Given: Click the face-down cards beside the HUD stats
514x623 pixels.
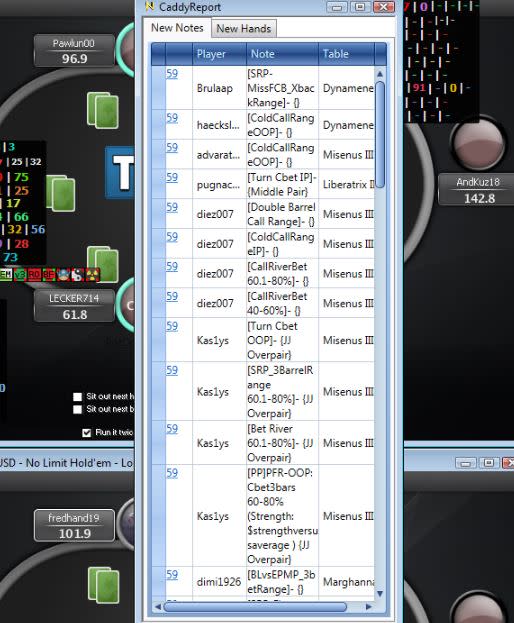Looking at the screenshot, I should click(x=61, y=193).
